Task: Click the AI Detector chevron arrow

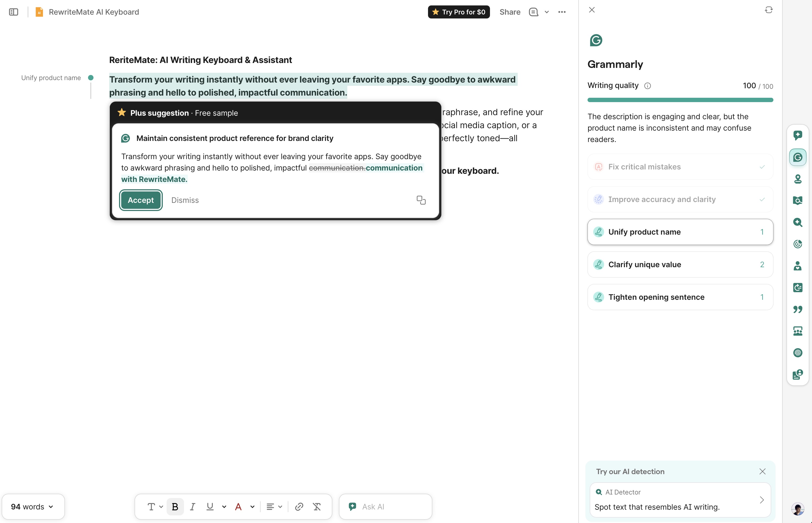Action: pos(762,500)
